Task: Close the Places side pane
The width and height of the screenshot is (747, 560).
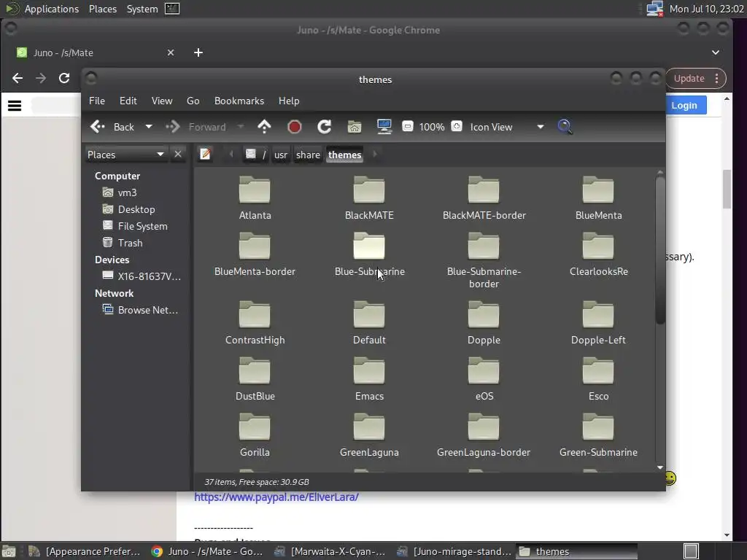Action: point(178,155)
